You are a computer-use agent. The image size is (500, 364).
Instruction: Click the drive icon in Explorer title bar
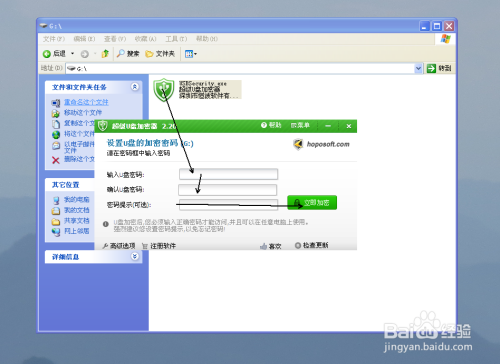(x=43, y=26)
